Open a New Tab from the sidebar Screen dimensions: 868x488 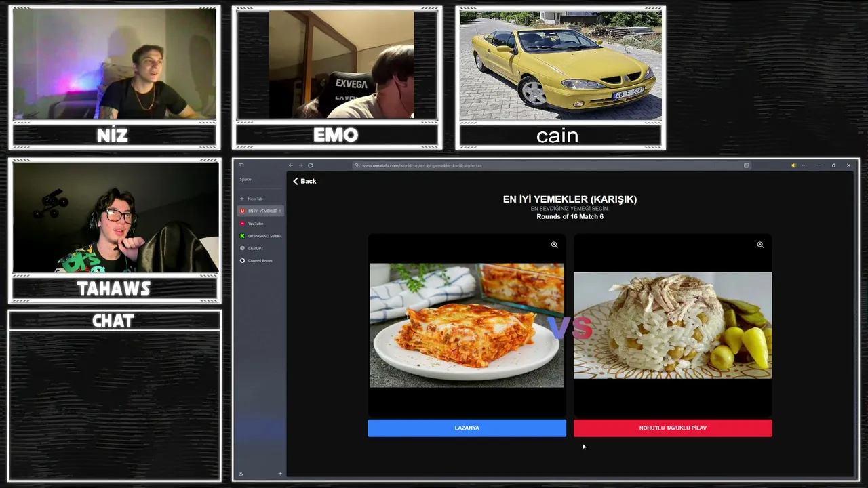coord(260,199)
